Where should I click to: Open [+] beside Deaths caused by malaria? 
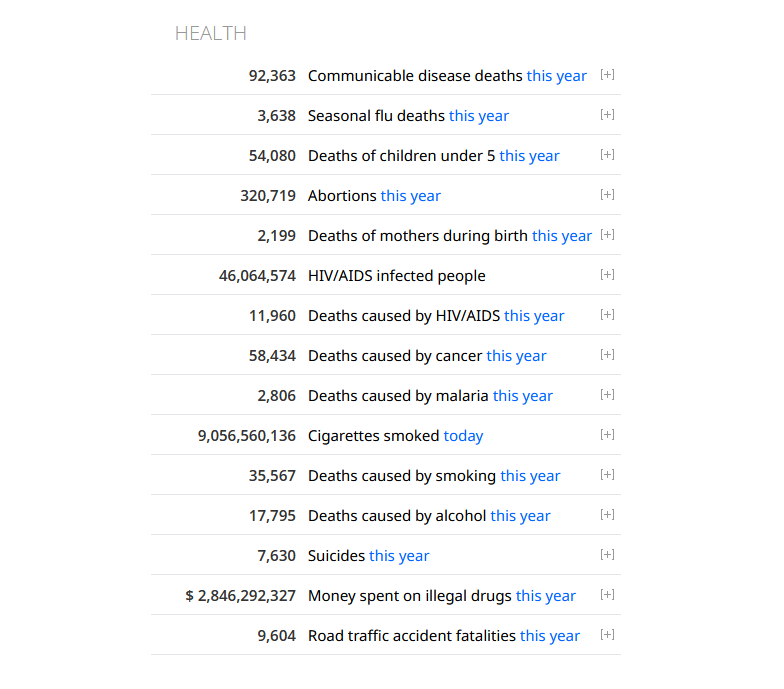(x=607, y=394)
